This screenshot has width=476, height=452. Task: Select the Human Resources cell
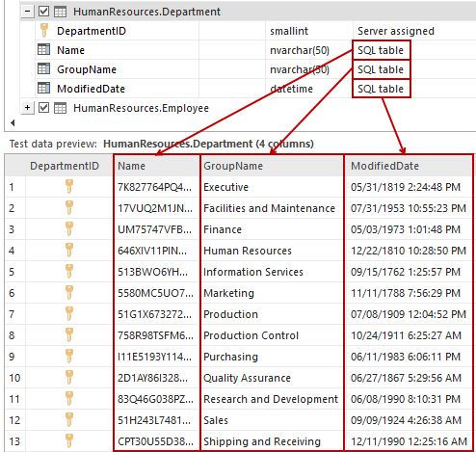(x=272, y=251)
